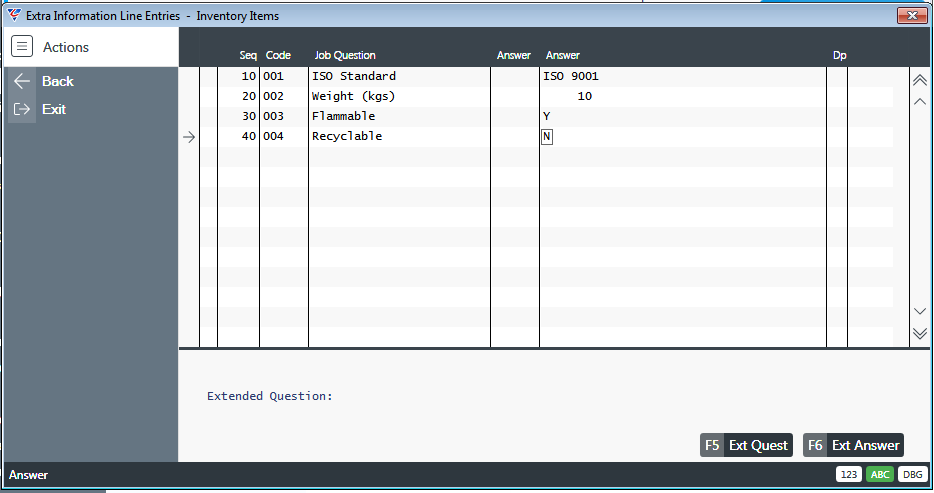Click the F5 Ext Quest button

tap(746, 445)
